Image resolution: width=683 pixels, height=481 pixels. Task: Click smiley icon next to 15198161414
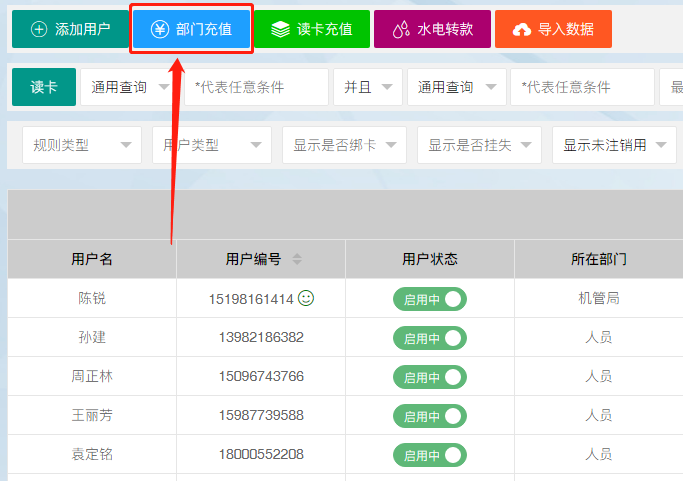(x=306, y=298)
